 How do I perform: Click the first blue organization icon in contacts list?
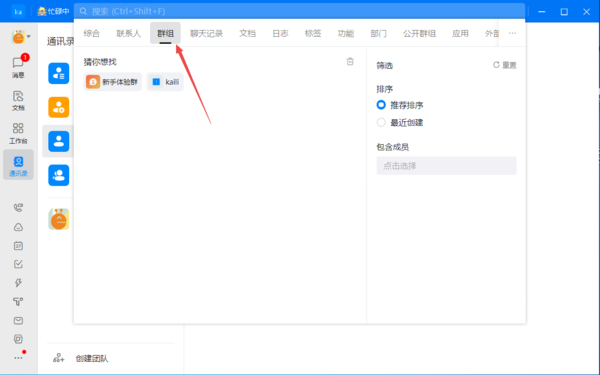pyautogui.click(x=59, y=73)
